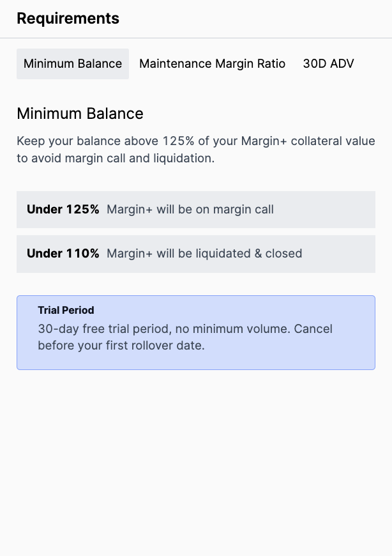Click 'to avoid margin call and liquidation' line
This screenshot has width=392, height=556.
[116, 158]
